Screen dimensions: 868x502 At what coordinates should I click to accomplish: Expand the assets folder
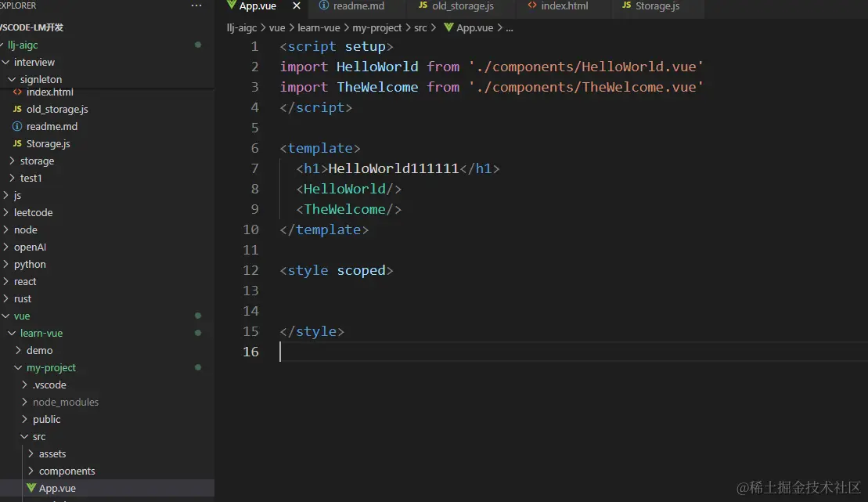click(x=52, y=453)
